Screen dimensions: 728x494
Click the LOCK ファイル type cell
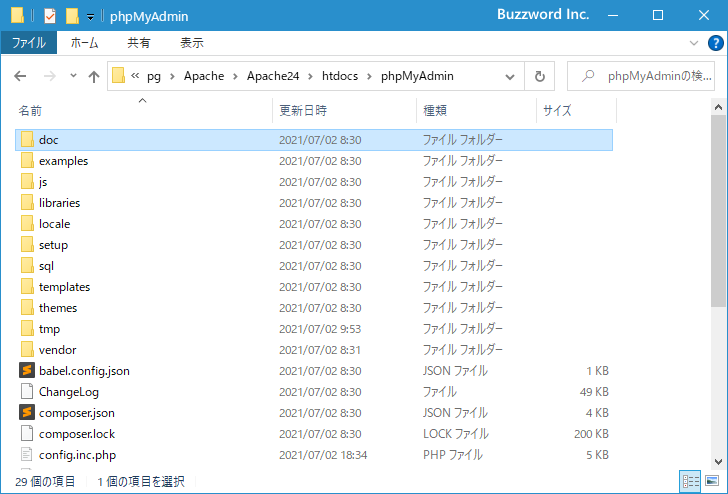click(455, 434)
